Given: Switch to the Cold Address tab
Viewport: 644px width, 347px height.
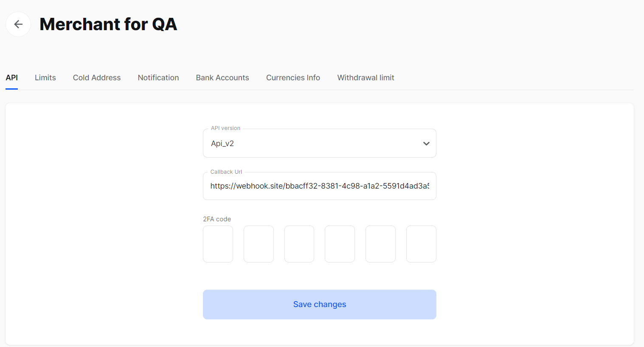Looking at the screenshot, I should [97, 78].
